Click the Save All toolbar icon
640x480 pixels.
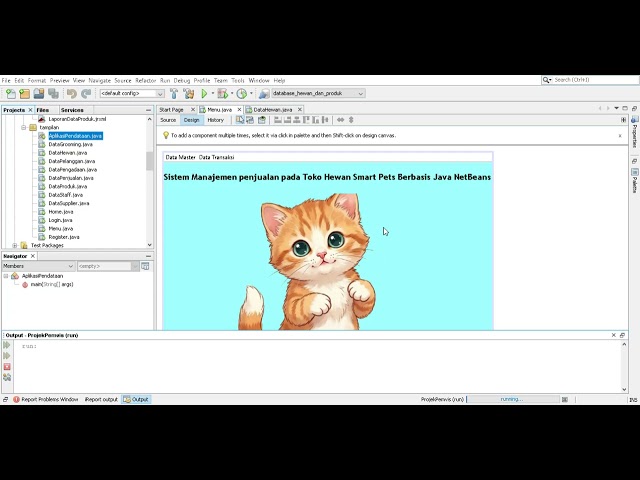53,94
